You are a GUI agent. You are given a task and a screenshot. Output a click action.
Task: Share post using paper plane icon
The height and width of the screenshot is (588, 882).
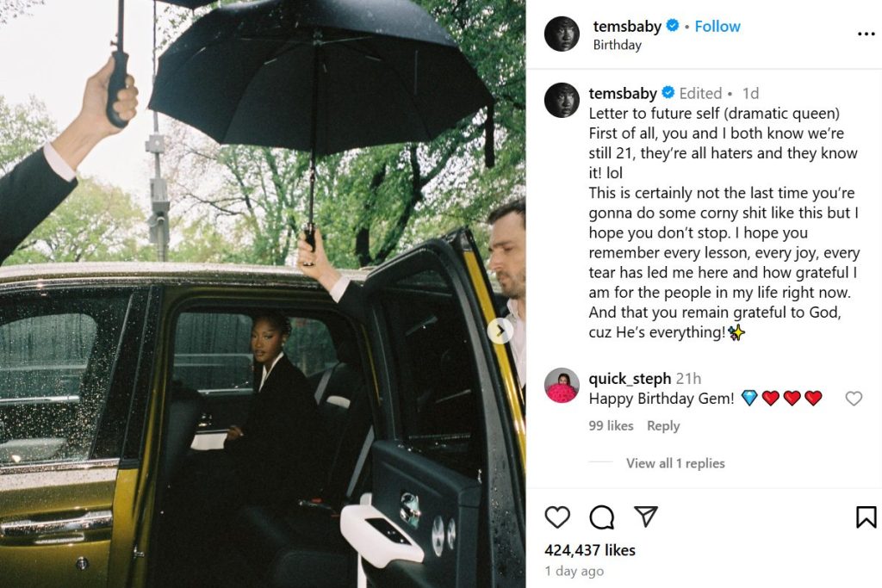coord(645,516)
